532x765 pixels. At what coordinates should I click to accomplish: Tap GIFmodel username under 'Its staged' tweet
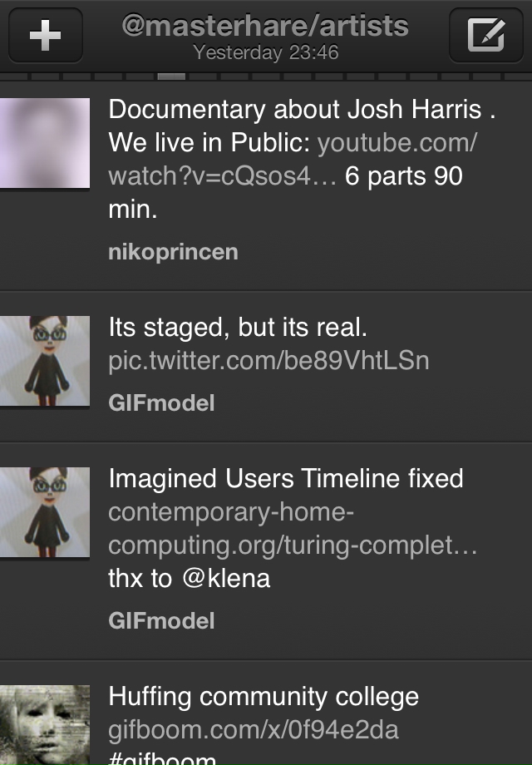tap(161, 403)
